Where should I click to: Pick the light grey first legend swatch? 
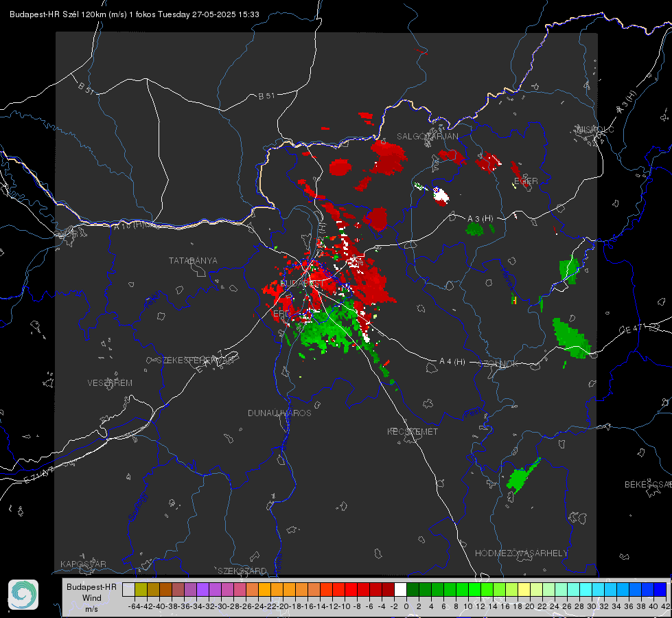[x=128, y=589]
